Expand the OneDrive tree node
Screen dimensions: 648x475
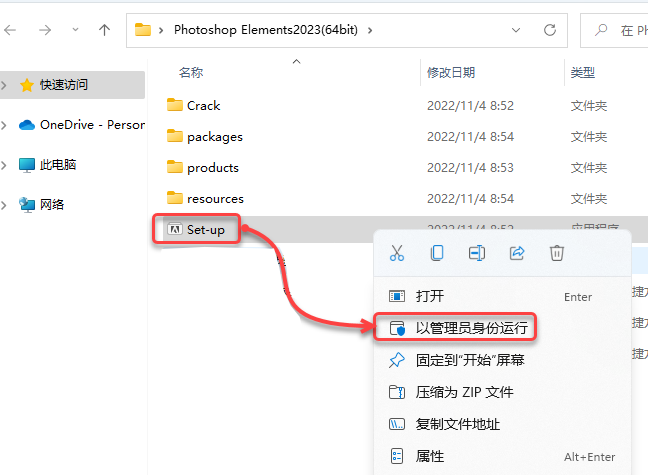tap(4, 125)
